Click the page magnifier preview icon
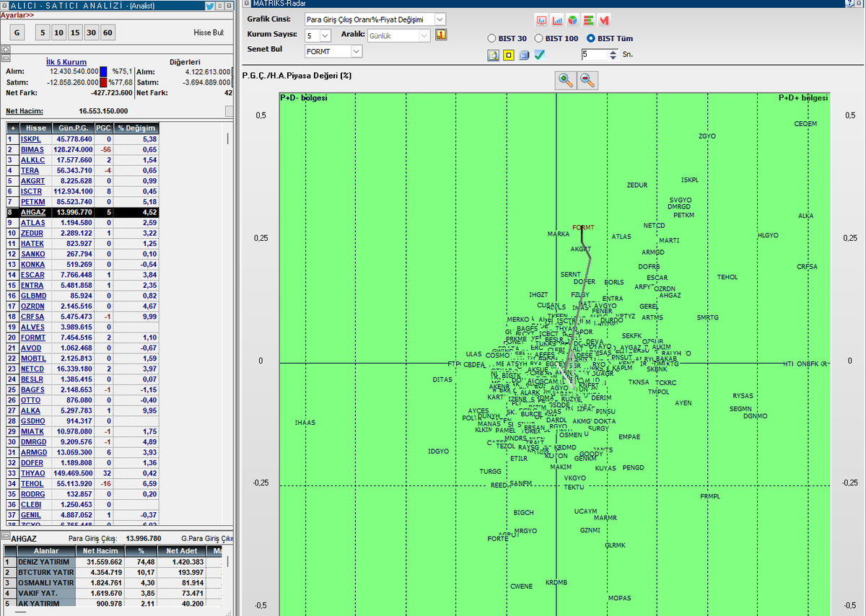 (494, 55)
